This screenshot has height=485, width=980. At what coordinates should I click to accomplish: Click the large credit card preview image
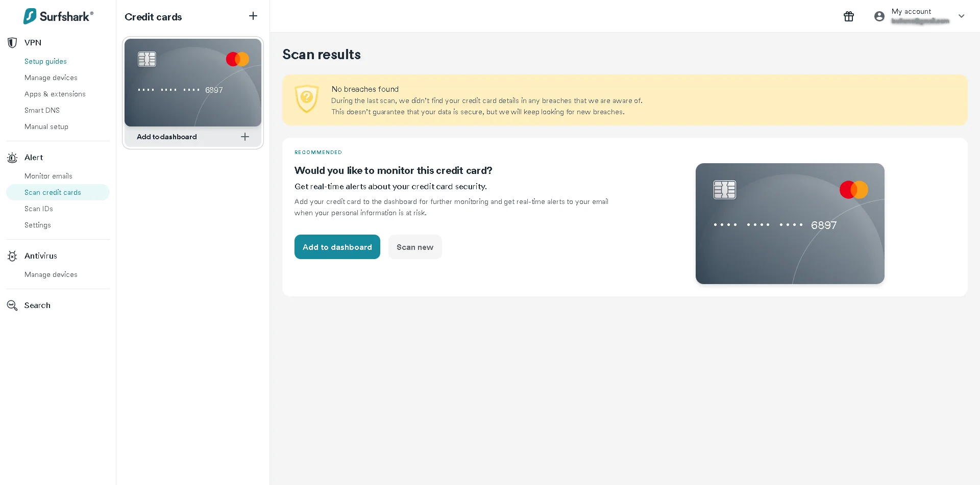pos(790,223)
